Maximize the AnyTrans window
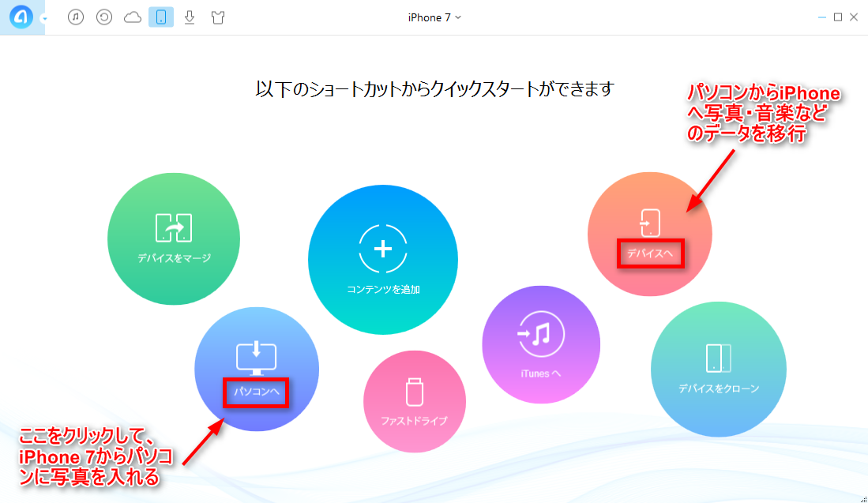 point(838,17)
